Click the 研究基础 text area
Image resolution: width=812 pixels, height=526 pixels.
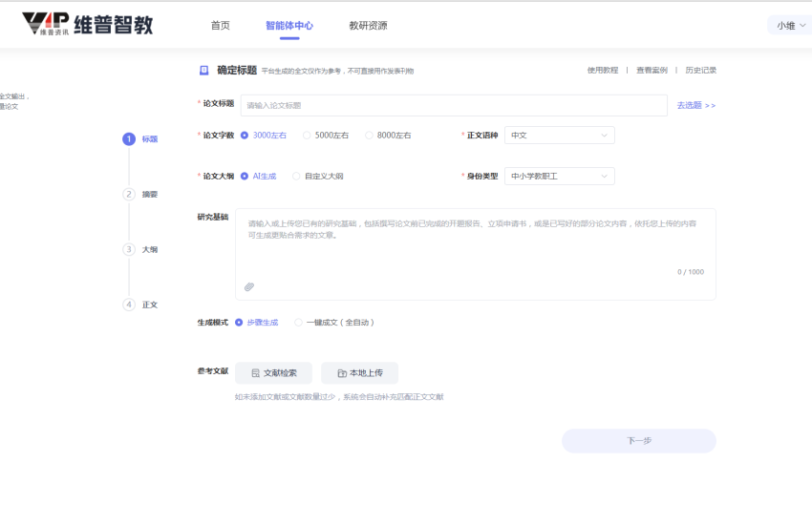coord(476,254)
